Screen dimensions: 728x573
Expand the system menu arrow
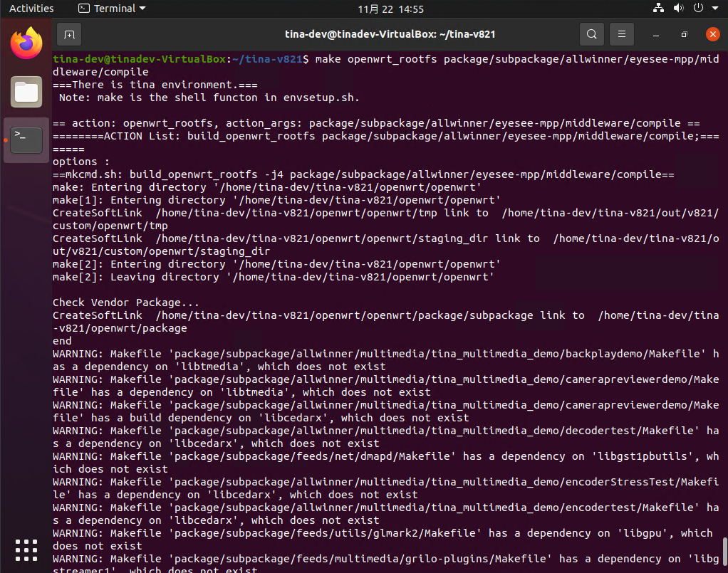(714, 9)
